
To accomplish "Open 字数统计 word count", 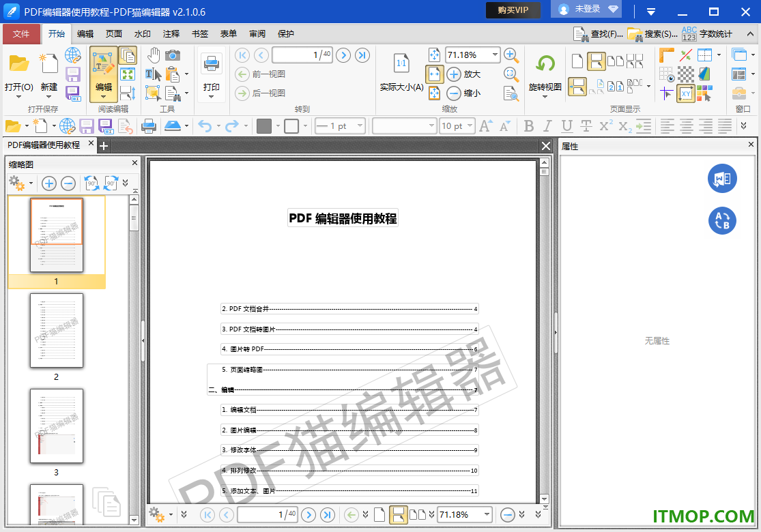I will [706, 34].
